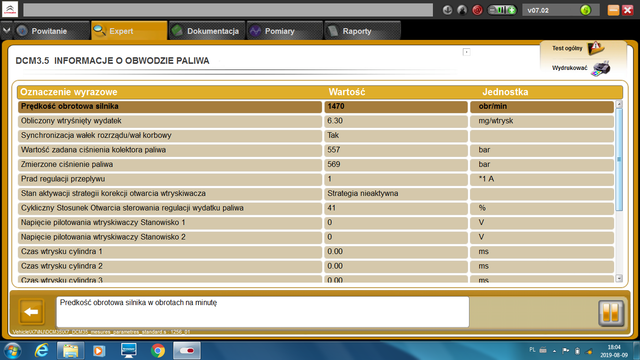Open the Windows Start menu

(x=12, y=351)
